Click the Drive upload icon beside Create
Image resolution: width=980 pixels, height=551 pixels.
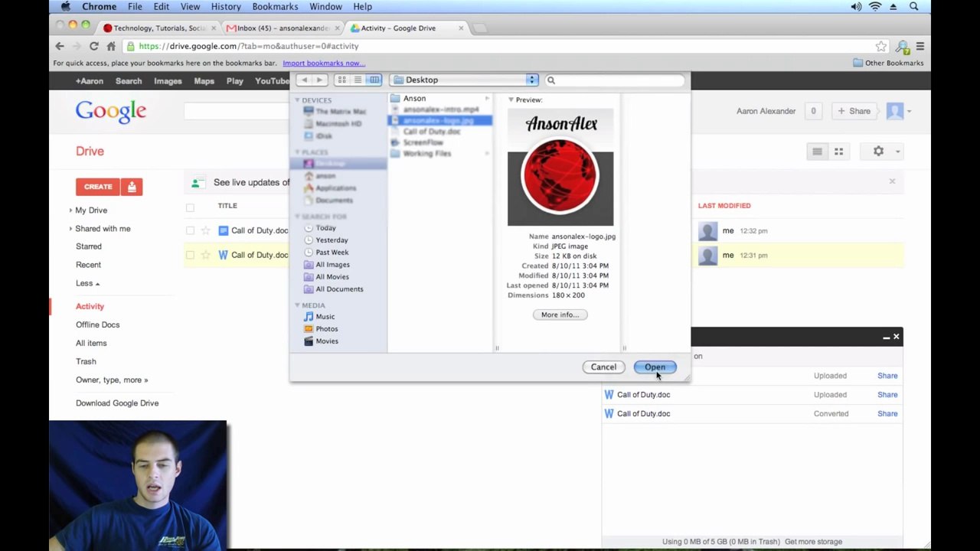point(132,187)
